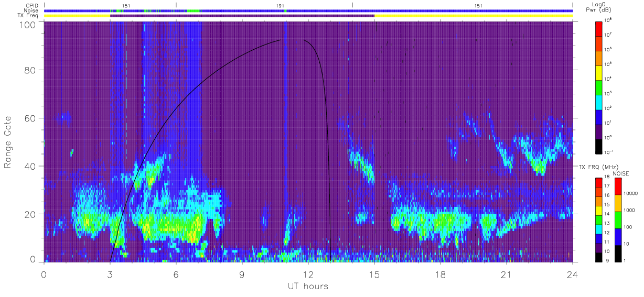Select the 6 tick on UT hours axis
This screenshot has width=644, height=297.
(176, 274)
